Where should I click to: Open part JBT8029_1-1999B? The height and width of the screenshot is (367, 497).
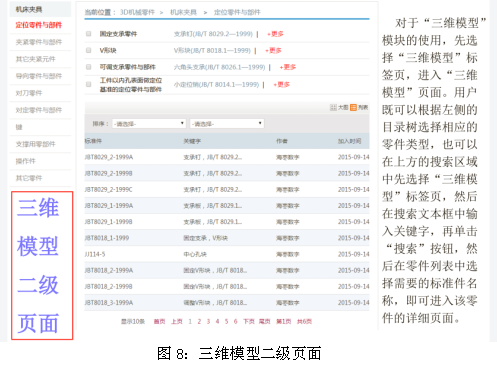click(x=109, y=222)
